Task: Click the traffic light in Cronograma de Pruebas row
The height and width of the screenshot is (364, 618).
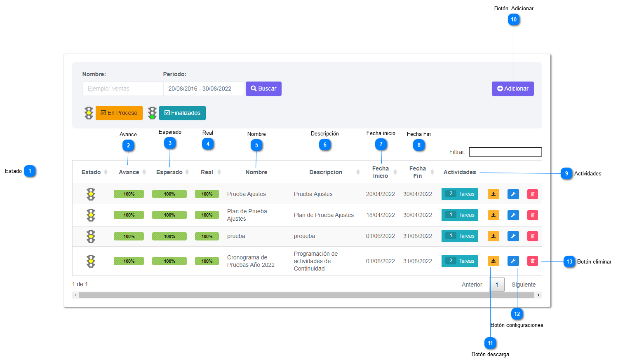Action: click(x=91, y=261)
